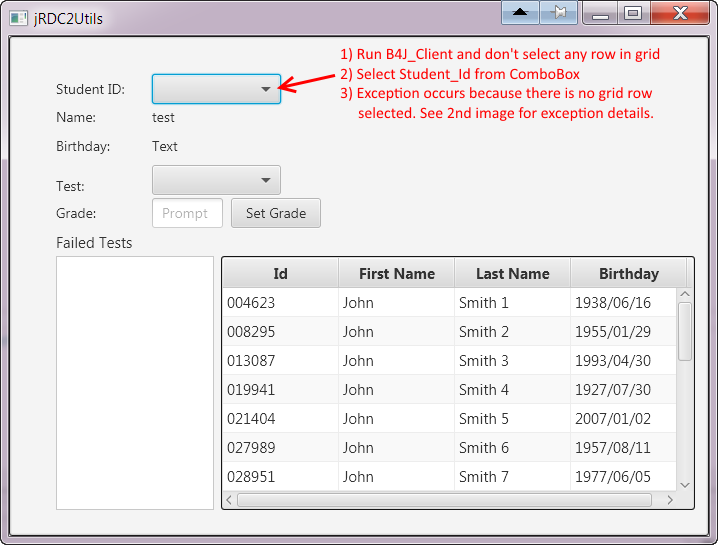718x545 pixels.
Task: Click the pin window title bar button
Action: [559, 12]
